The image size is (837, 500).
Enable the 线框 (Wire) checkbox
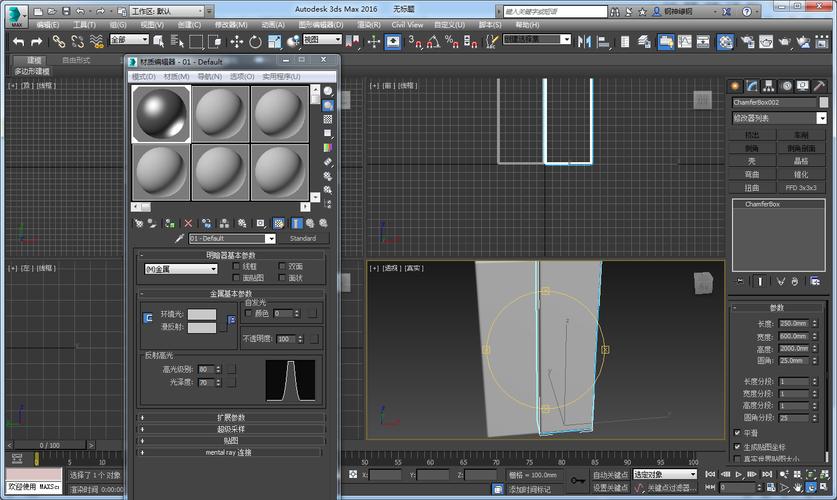(237, 267)
